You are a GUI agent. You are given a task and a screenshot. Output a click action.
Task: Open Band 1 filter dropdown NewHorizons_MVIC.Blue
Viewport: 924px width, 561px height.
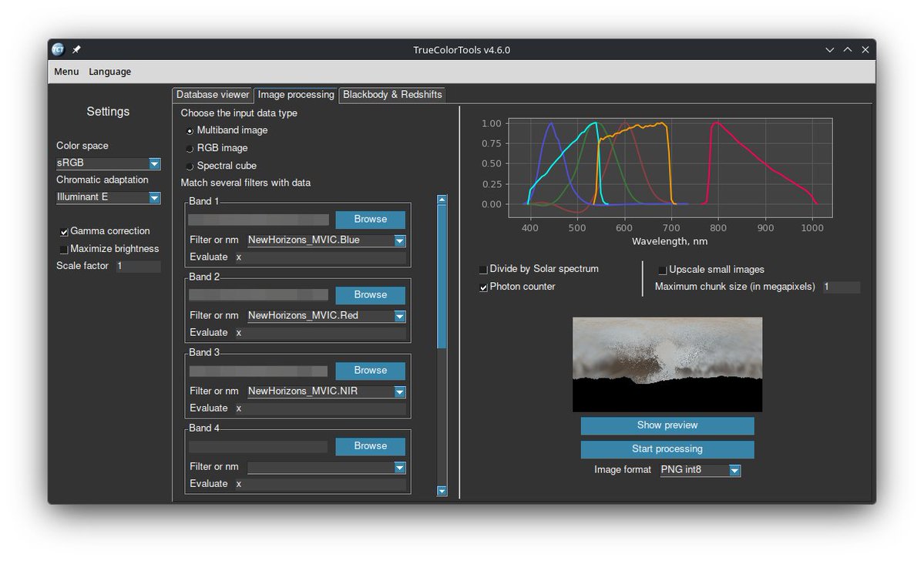pyautogui.click(x=327, y=240)
